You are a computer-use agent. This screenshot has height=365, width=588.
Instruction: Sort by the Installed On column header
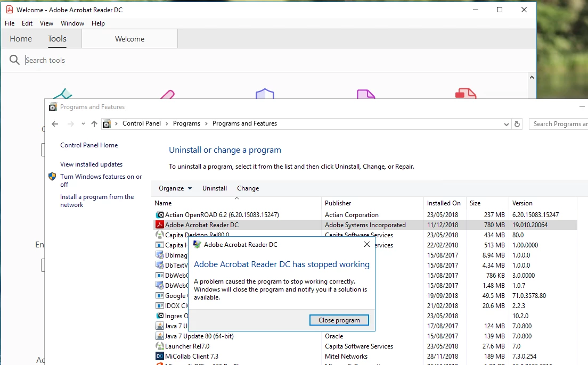coord(445,203)
